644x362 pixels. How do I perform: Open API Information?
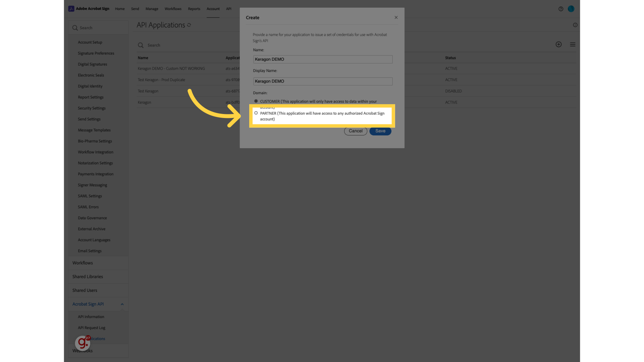click(91, 317)
